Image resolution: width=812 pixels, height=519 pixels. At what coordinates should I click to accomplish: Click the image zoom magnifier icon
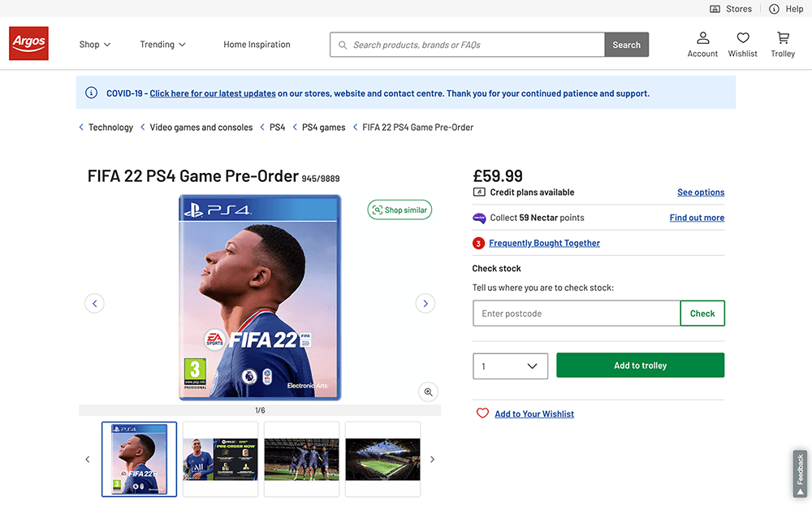coord(428,391)
